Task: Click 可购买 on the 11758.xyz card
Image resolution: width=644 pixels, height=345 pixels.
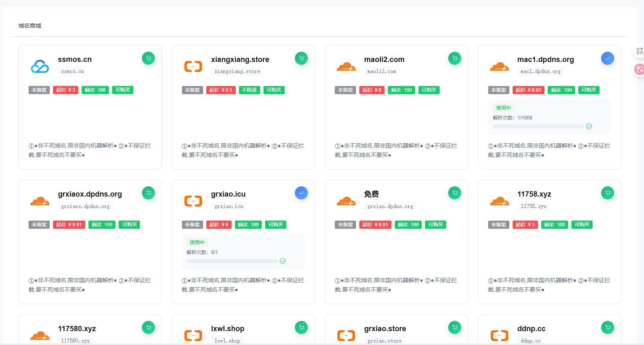Action: point(582,225)
